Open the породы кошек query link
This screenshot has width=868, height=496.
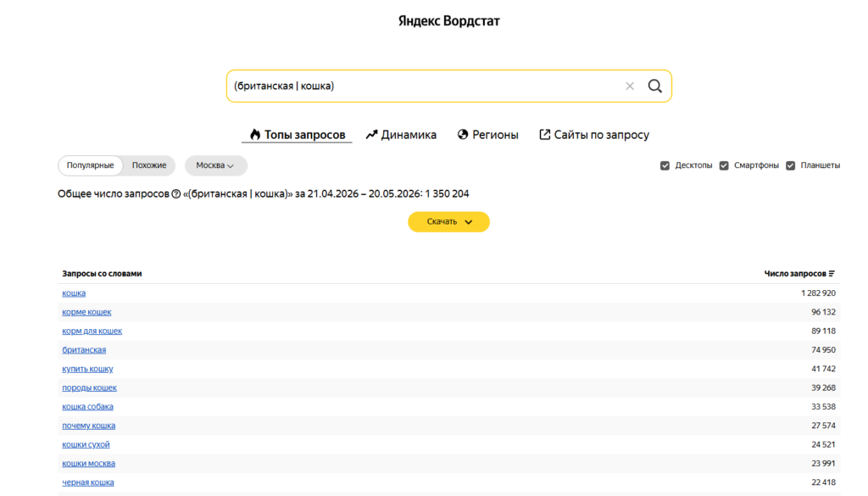(89, 387)
